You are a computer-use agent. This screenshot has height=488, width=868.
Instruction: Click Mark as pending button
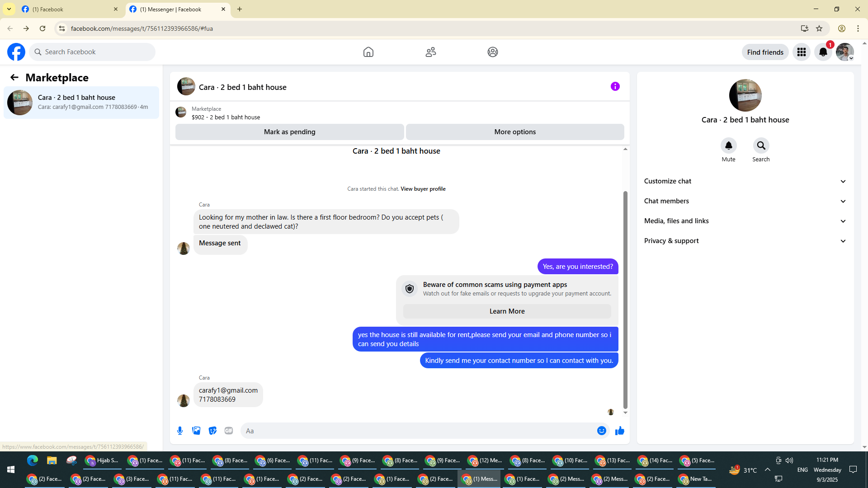pos(290,132)
